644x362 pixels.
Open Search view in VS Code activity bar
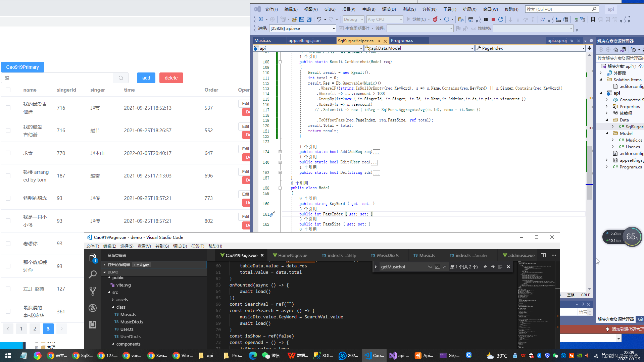(x=93, y=274)
